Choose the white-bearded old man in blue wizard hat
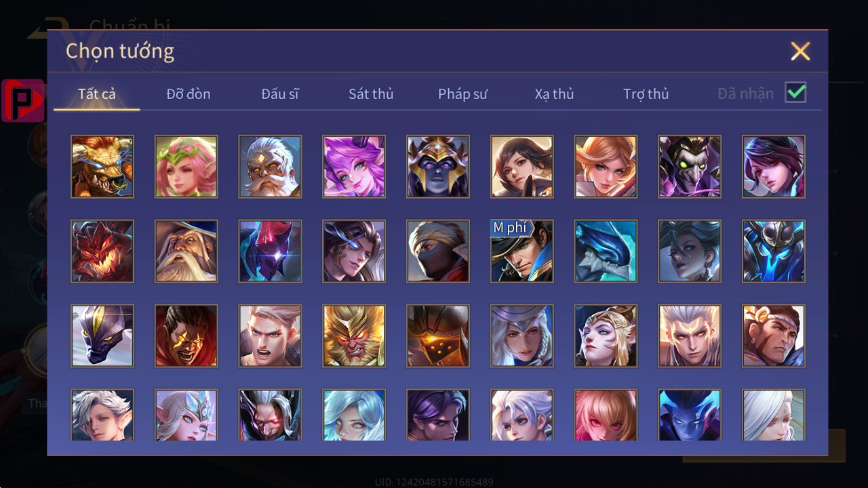Image resolution: width=868 pixels, height=488 pixels. coord(186,251)
